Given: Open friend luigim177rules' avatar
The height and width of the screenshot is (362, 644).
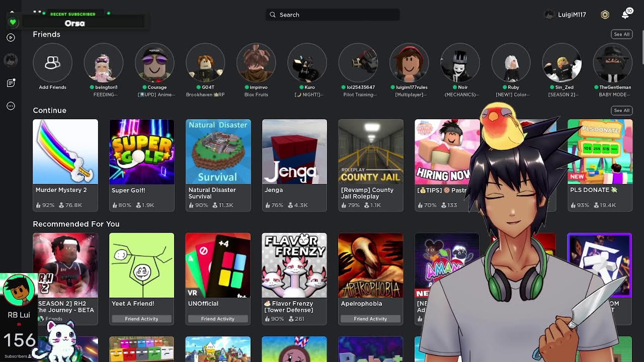Looking at the screenshot, I should [409, 63].
